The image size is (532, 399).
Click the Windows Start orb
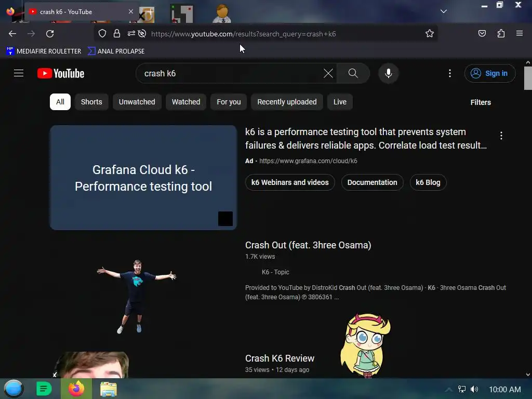pos(14,389)
